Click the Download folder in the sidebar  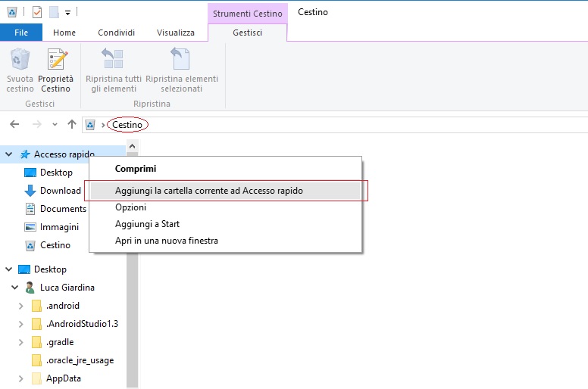[60, 191]
